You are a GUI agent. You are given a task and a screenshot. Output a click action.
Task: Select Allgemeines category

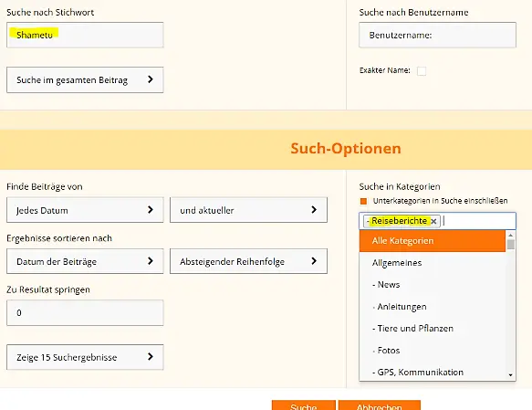pyautogui.click(x=433, y=263)
